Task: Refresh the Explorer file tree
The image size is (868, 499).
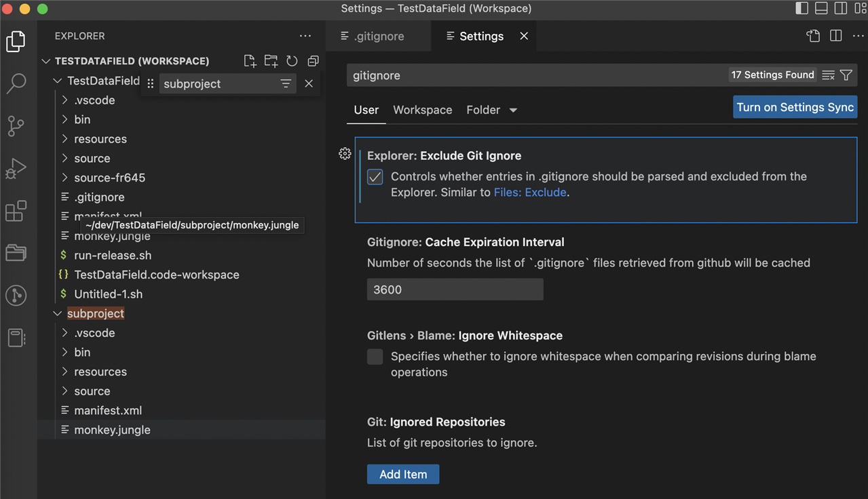Action: pyautogui.click(x=292, y=61)
